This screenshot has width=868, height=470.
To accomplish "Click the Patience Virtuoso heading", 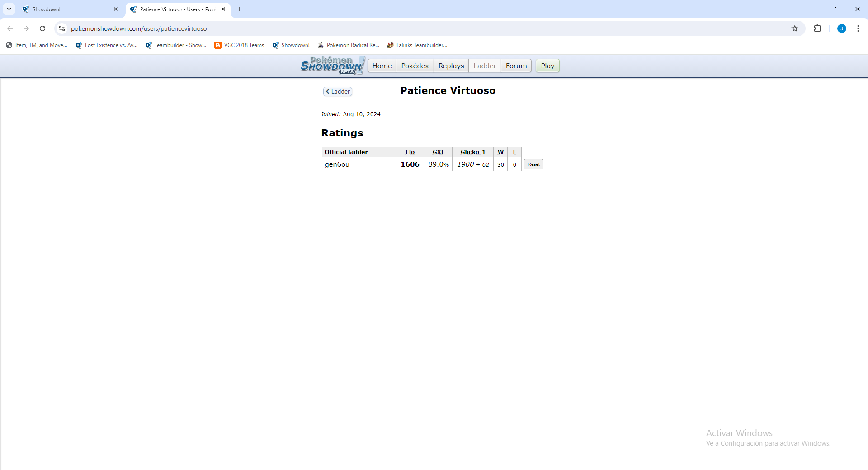I will tap(448, 91).
